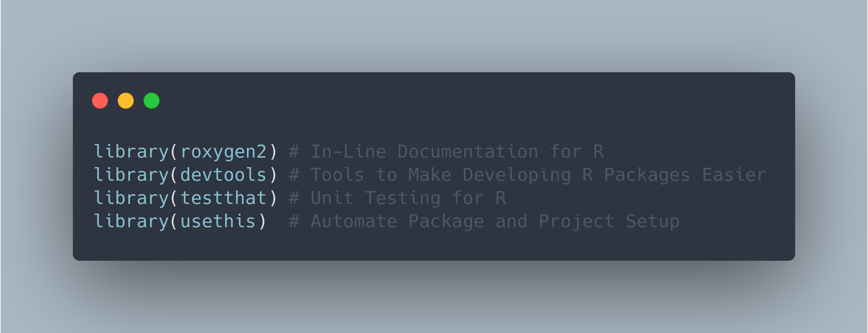Click the first line's library keyword
This screenshot has height=333, width=868.
tap(131, 152)
